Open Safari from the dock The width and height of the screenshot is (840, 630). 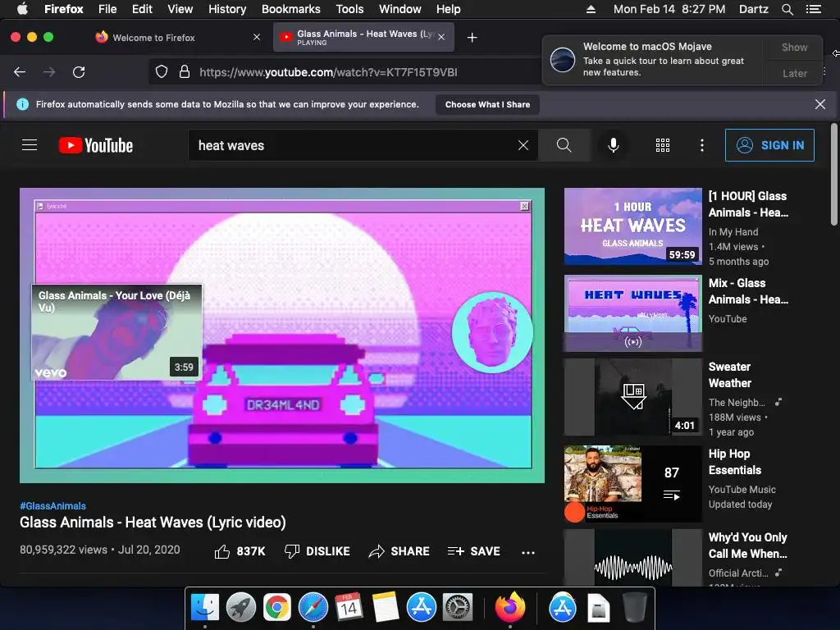coord(313,608)
